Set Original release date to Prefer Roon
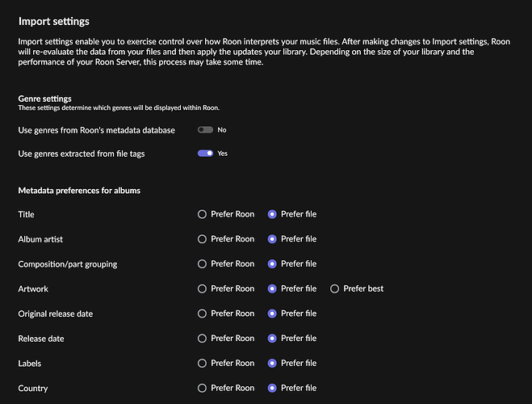The width and height of the screenshot is (532, 404). pyautogui.click(x=202, y=314)
